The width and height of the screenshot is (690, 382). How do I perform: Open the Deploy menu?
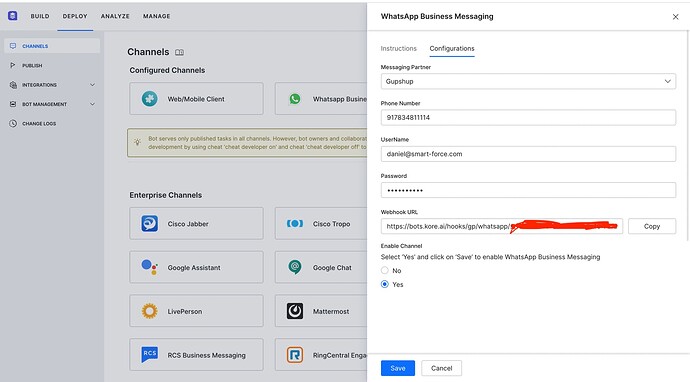[75, 16]
